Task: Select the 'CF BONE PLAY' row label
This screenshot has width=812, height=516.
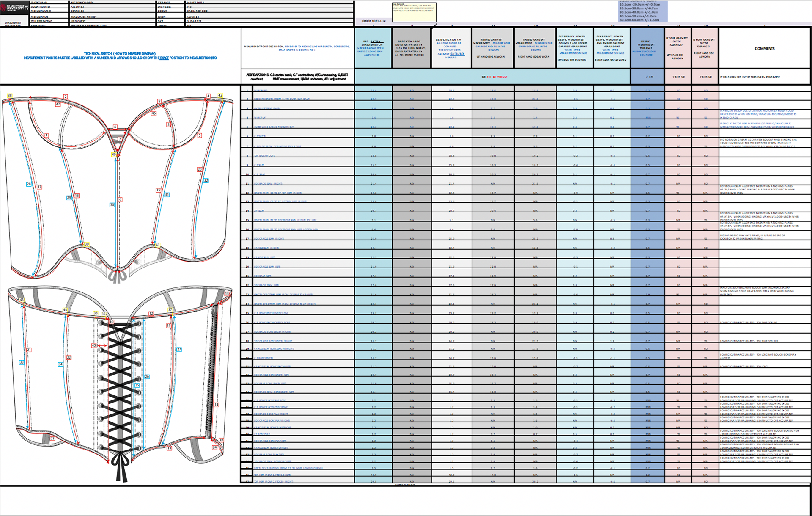Action: (262, 434)
